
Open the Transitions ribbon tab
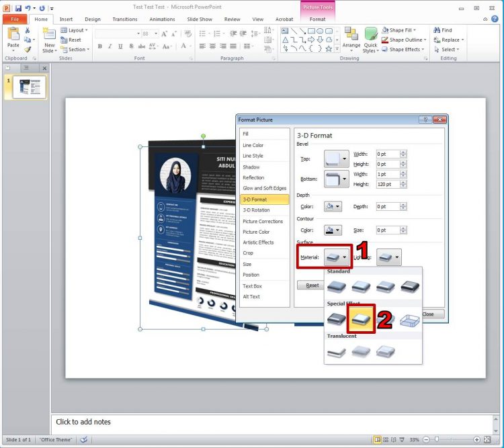click(125, 19)
